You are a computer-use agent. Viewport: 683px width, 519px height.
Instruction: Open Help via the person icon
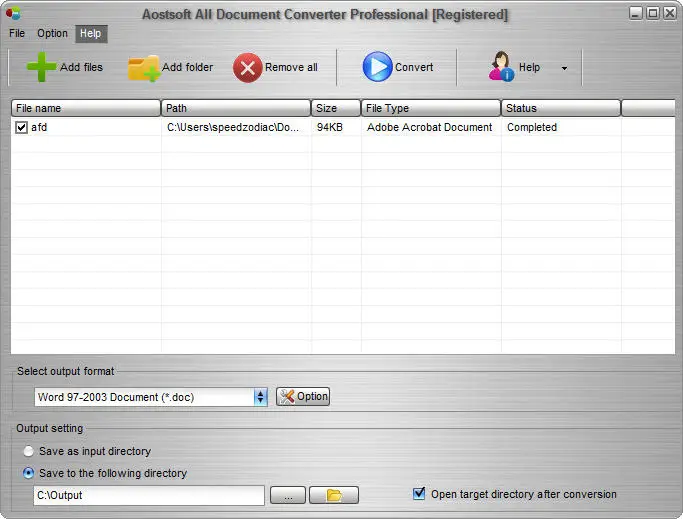[501, 66]
